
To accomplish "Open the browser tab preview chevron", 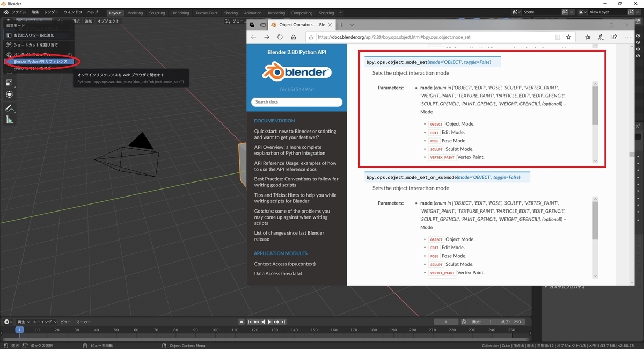I will 352,25.
